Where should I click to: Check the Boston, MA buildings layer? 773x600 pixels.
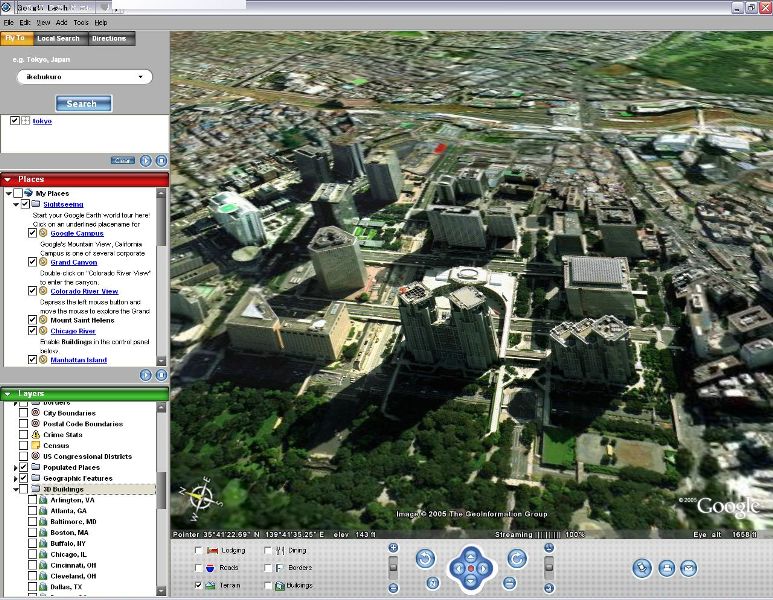click(x=32, y=532)
